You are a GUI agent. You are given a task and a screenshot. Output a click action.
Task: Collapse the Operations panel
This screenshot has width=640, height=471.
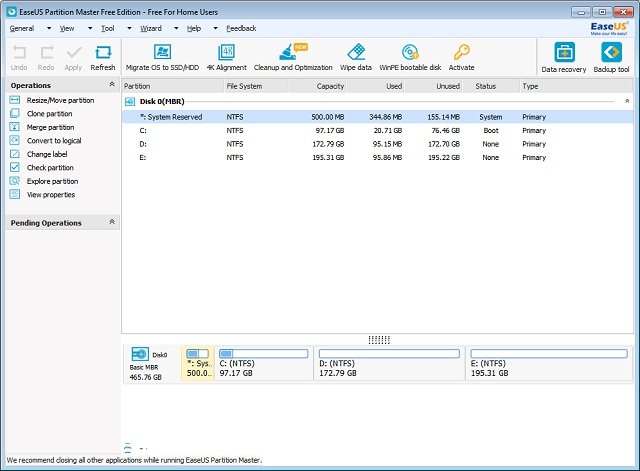(112, 84)
